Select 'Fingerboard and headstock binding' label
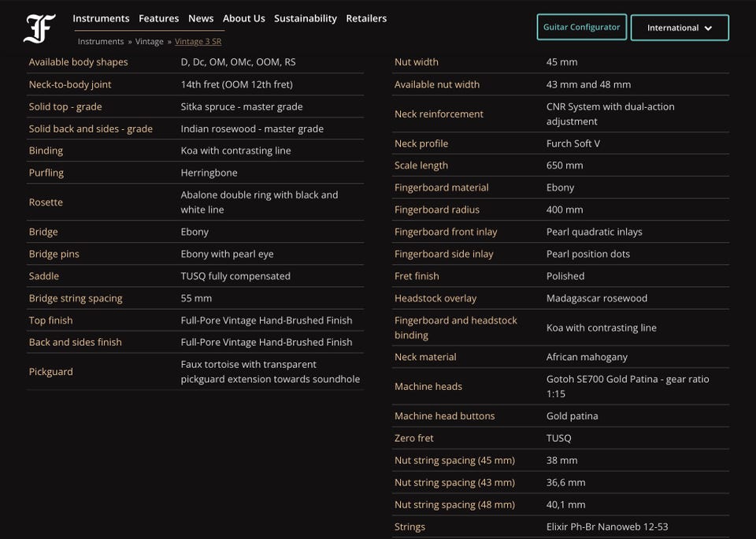This screenshot has height=539, width=756. [x=456, y=328]
